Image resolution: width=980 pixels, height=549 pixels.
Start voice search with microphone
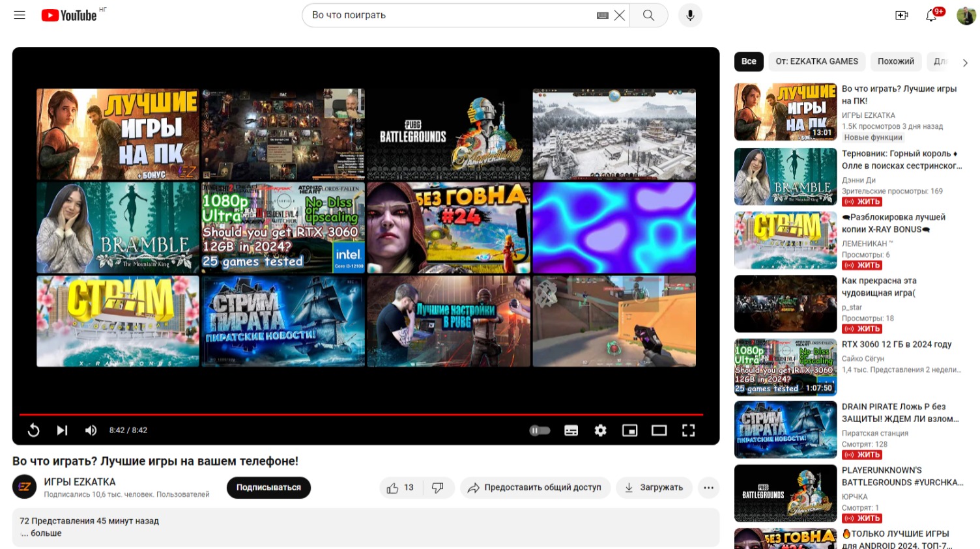pyautogui.click(x=690, y=15)
